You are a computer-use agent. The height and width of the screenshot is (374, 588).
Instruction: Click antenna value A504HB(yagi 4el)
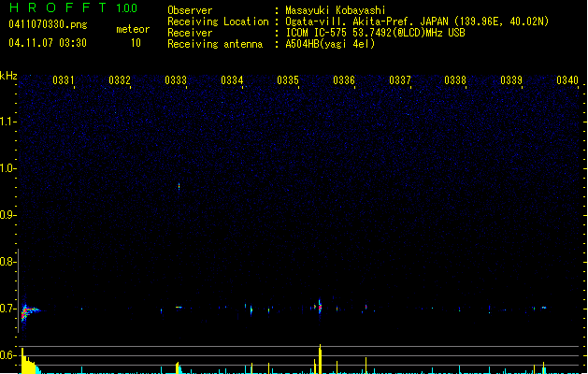pos(330,44)
